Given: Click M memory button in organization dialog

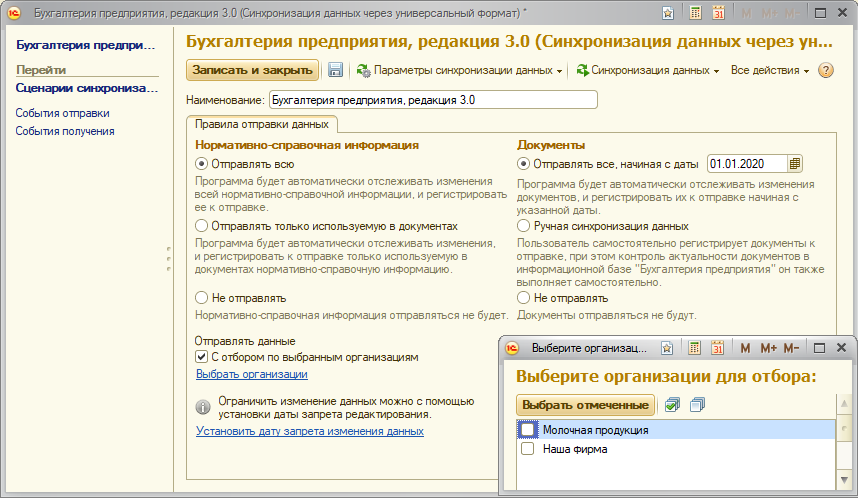Looking at the screenshot, I should point(745,348).
